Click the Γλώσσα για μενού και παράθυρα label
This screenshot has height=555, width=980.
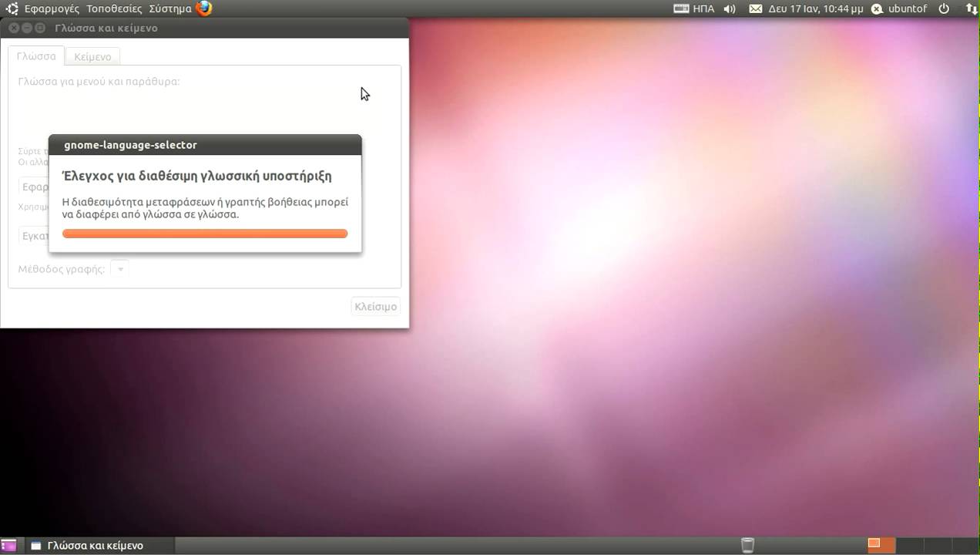coord(99,81)
